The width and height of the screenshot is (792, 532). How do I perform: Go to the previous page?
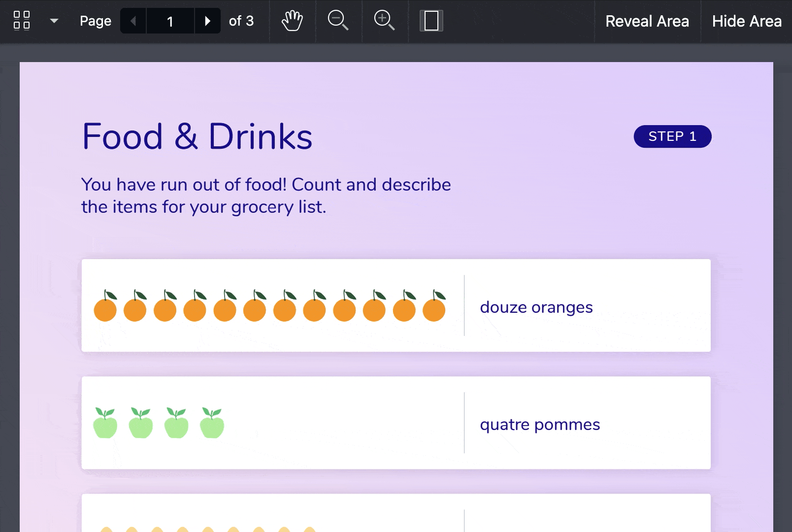[x=133, y=21]
